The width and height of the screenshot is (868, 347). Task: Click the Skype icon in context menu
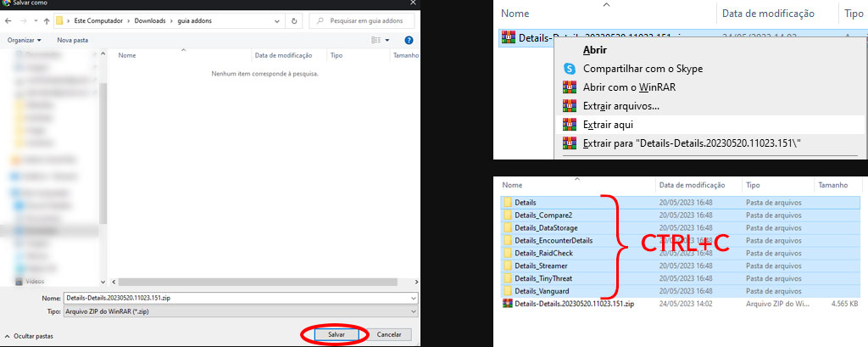[x=570, y=69]
